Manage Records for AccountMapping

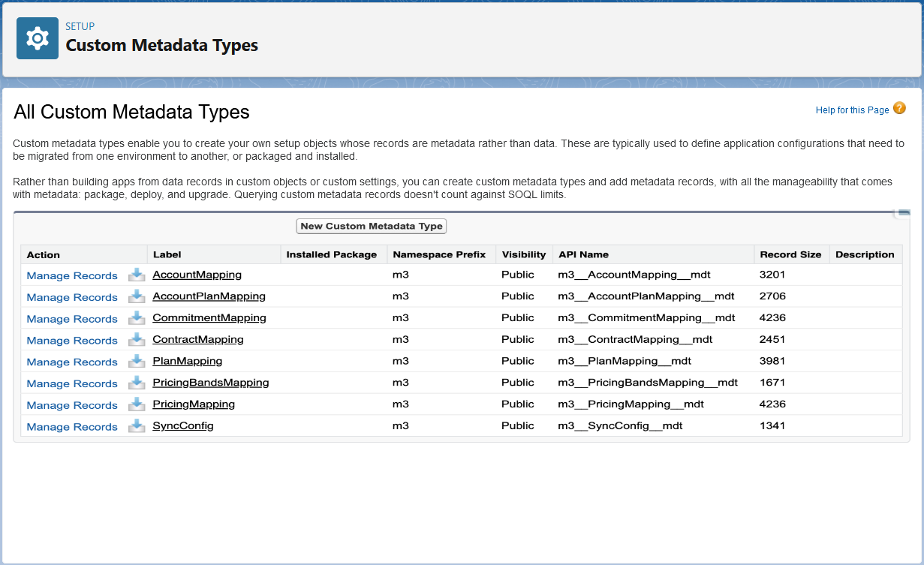(72, 275)
